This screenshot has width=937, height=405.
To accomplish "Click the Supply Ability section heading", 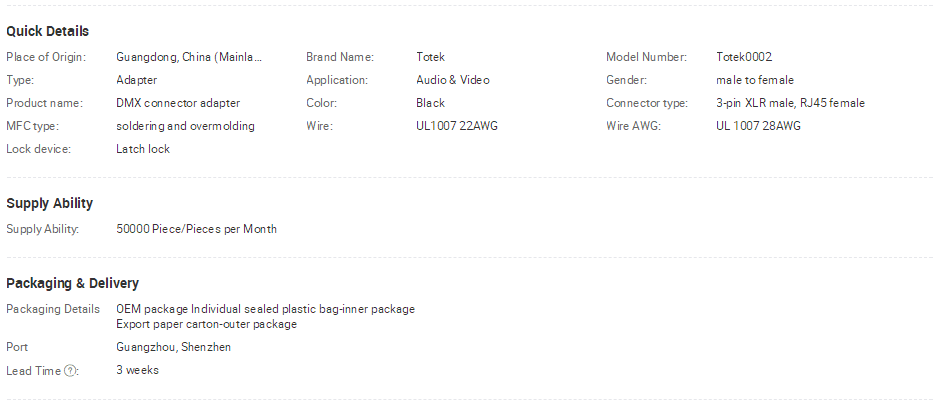I will pos(50,203).
